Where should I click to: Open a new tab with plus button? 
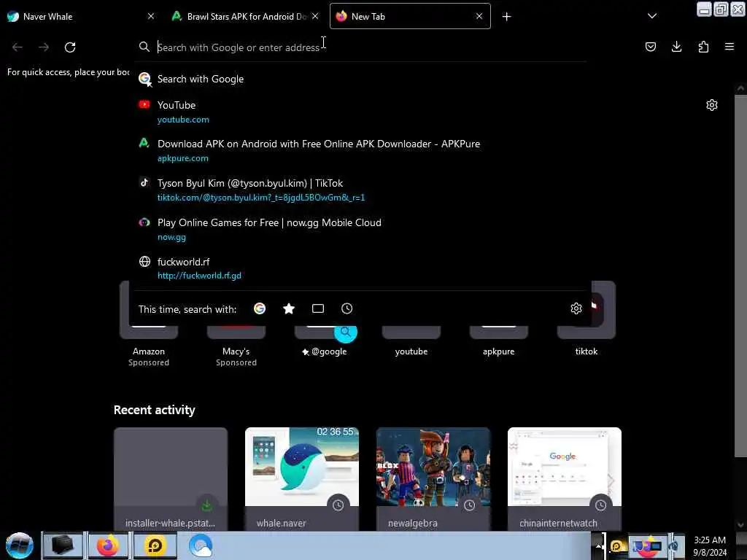(506, 17)
